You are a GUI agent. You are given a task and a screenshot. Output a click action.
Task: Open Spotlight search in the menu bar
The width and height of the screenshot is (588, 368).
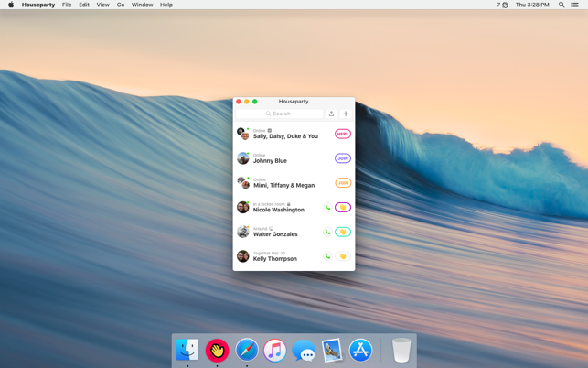coord(561,5)
